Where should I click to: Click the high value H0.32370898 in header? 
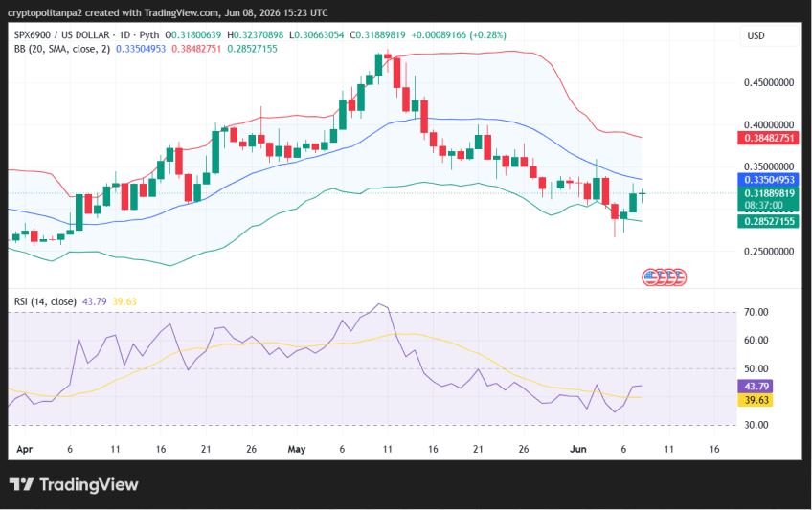click(256, 35)
